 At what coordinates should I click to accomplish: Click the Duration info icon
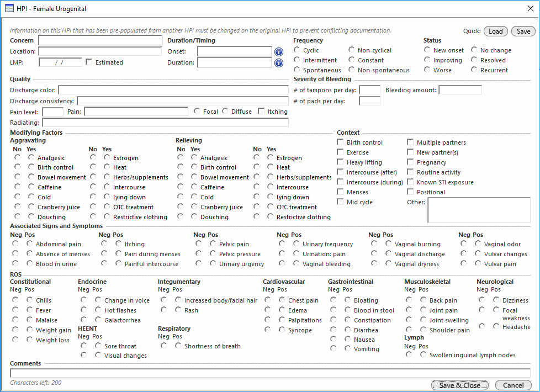click(279, 63)
